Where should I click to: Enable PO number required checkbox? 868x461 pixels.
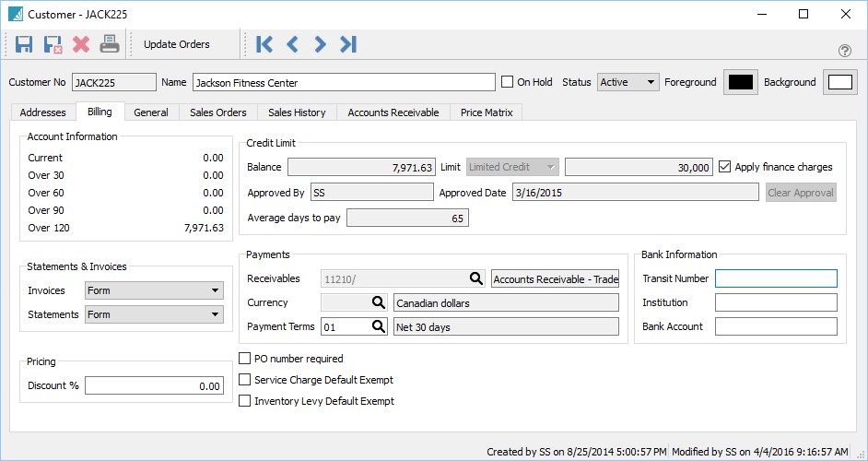pos(245,359)
